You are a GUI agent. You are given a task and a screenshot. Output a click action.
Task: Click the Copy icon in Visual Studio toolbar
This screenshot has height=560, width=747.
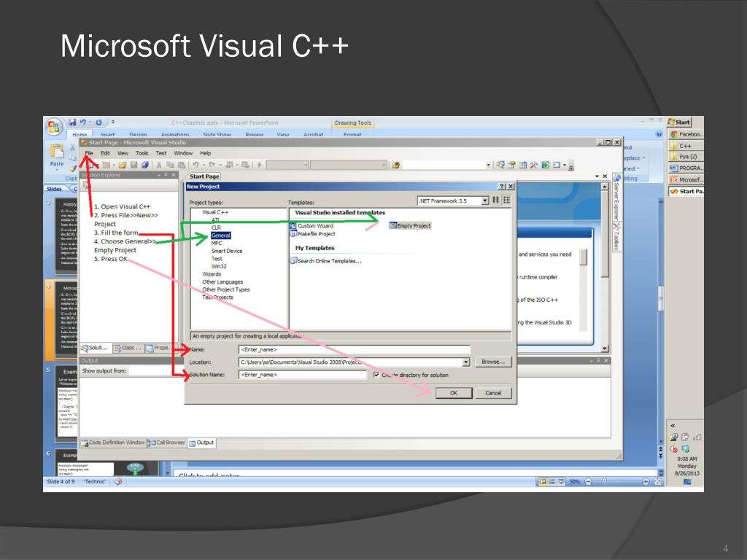[170, 165]
